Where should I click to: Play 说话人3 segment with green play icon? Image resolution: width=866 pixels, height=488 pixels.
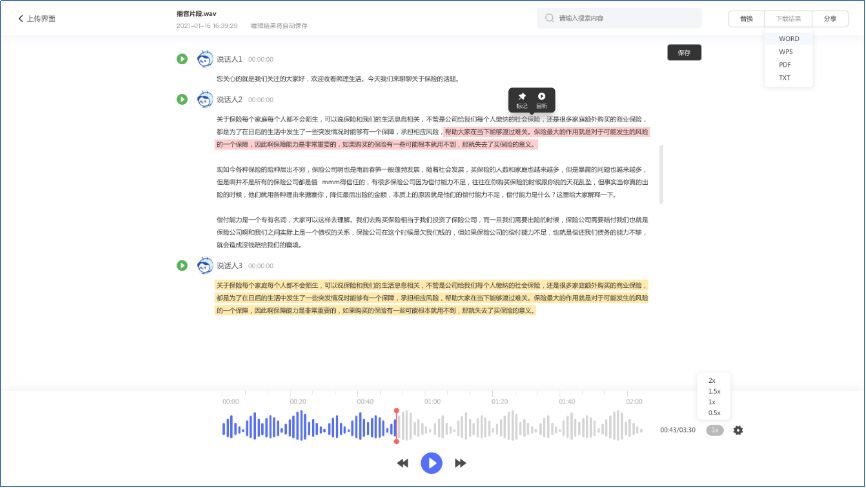point(182,265)
